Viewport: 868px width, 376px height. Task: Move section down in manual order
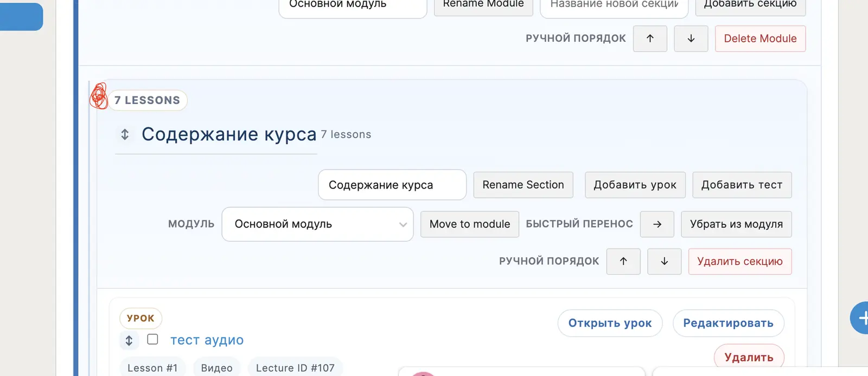point(664,261)
